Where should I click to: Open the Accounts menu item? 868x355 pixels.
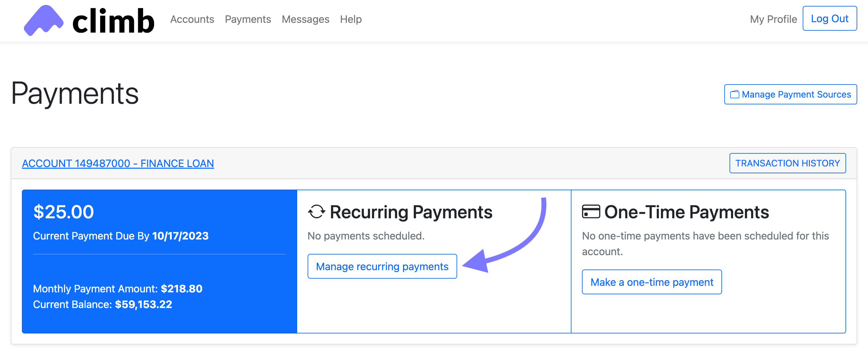(192, 19)
